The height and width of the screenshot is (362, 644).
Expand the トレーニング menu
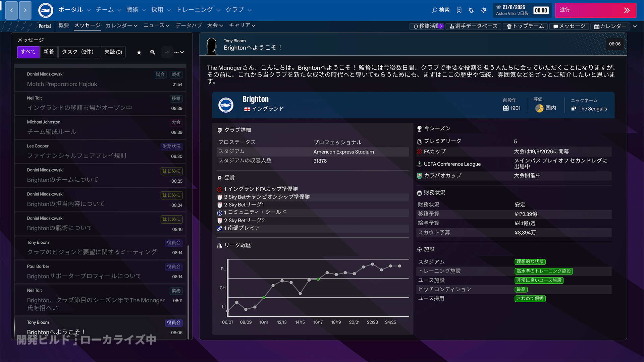[198, 10]
